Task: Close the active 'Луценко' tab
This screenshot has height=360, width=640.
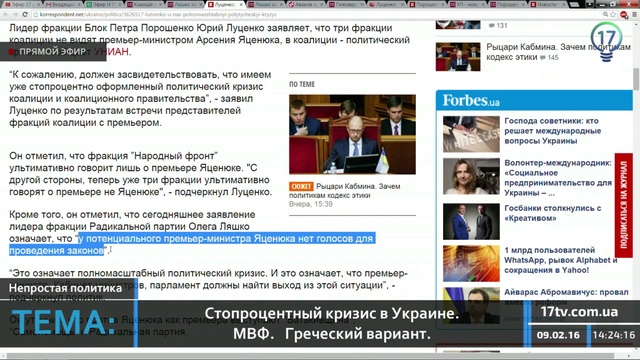Action: tap(241, 4)
